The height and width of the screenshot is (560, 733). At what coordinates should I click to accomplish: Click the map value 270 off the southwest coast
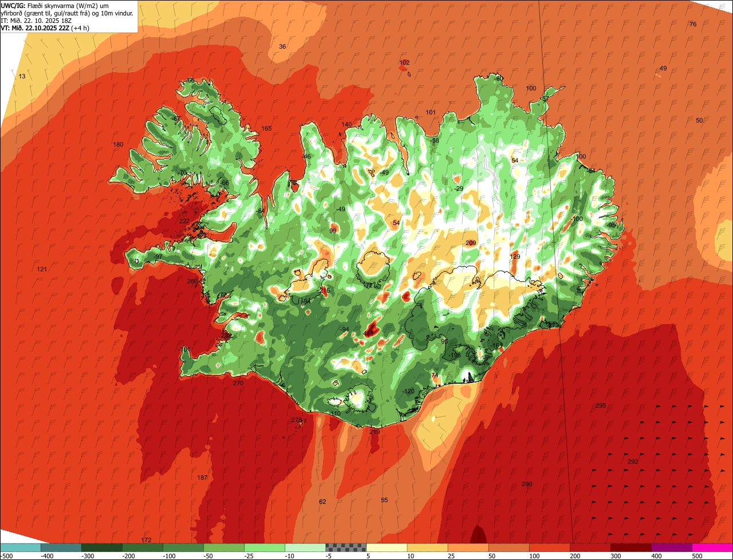[x=238, y=383]
